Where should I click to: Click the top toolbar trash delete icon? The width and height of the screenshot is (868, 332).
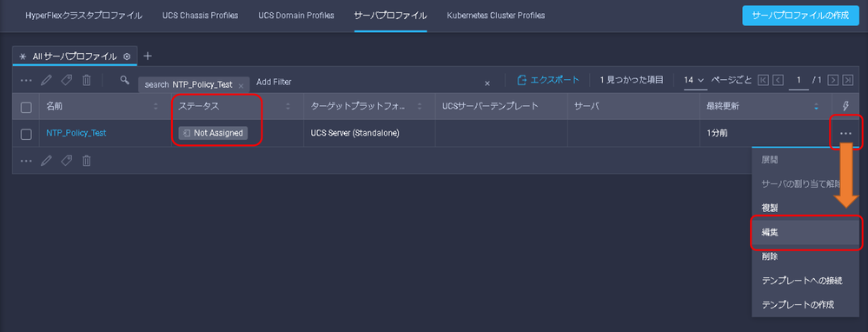click(x=86, y=80)
